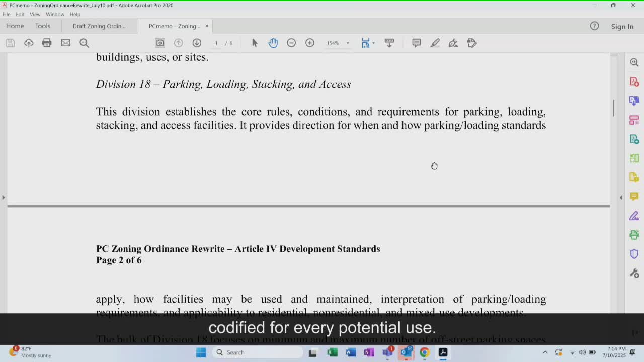Screen dimensions: 644x362
Task: Click the weather widget showing 82°F
Action: pos(31,352)
